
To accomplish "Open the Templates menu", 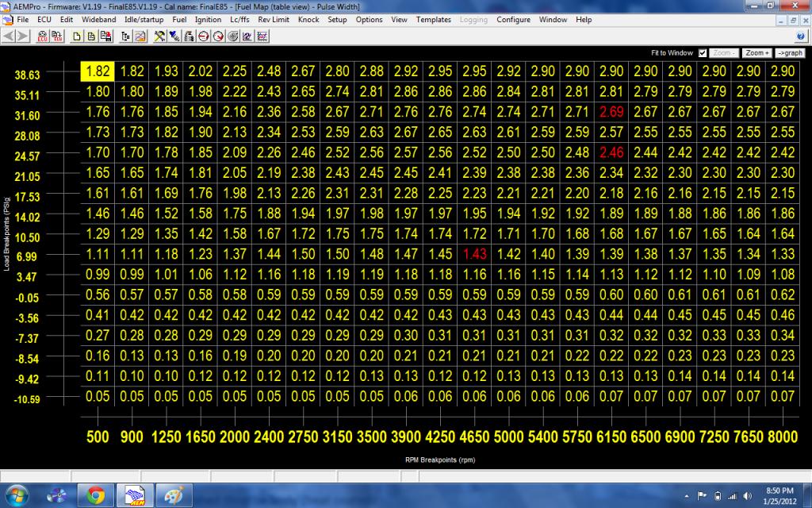I will (434, 20).
